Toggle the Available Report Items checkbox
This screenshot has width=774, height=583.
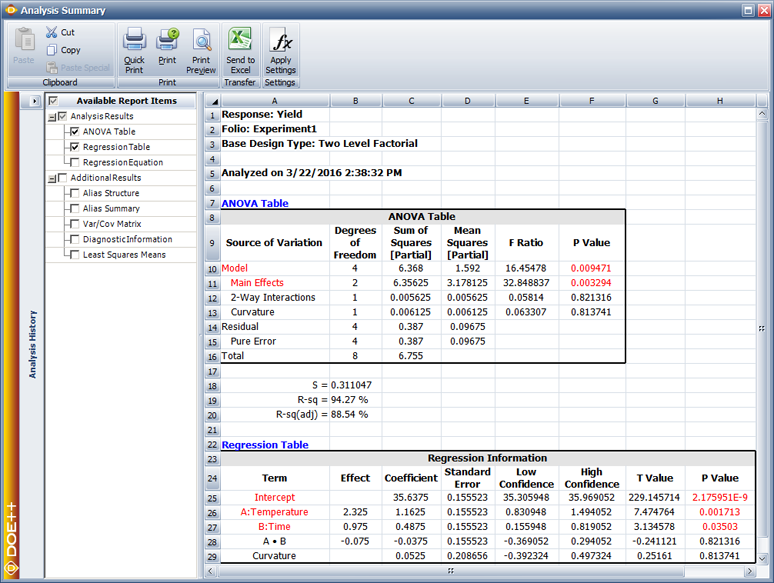53,101
